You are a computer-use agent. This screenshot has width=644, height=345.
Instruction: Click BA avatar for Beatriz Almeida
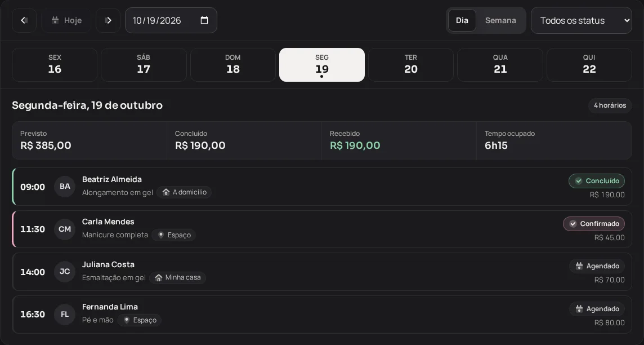click(65, 186)
